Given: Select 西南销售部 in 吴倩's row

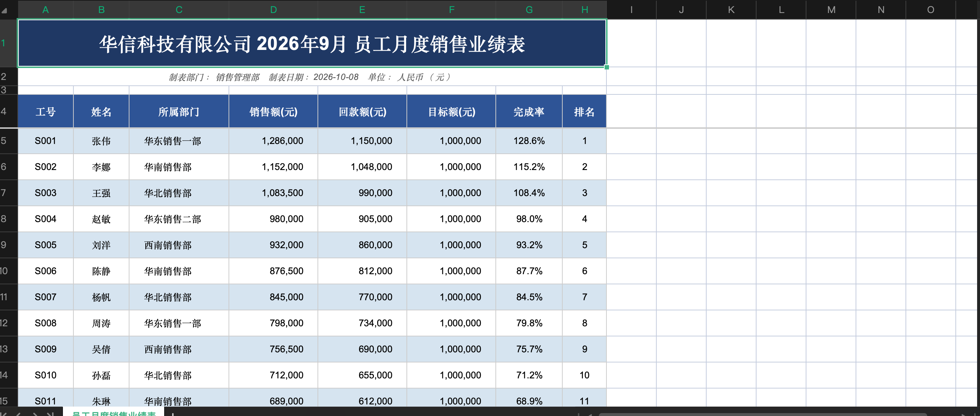Looking at the screenshot, I should coord(179,349).
